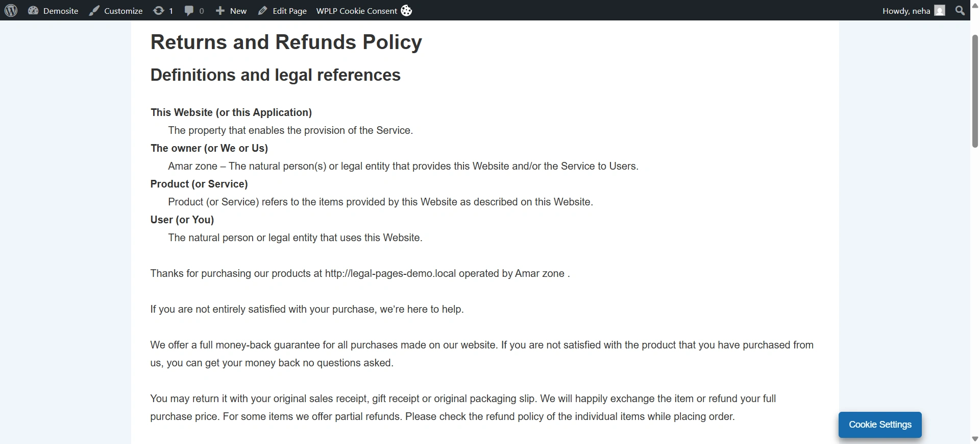Click the plus icon next to New

[219, 10]
